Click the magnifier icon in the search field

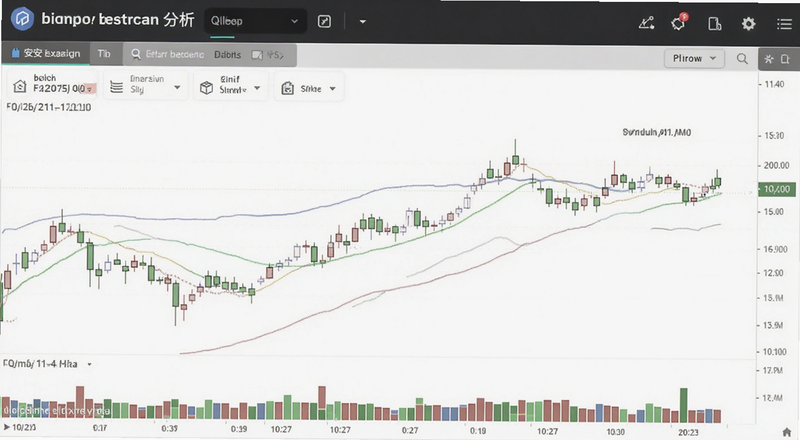[x=136, y=54]
